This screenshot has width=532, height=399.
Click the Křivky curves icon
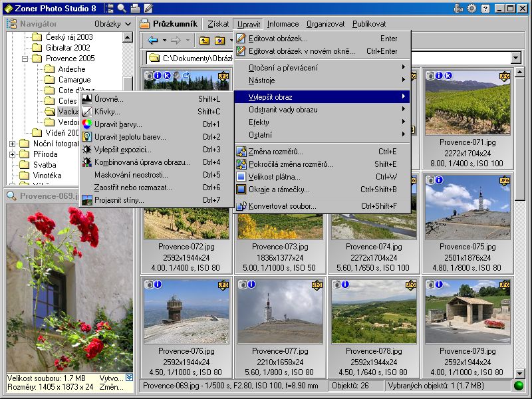click(x=87, y=112)
